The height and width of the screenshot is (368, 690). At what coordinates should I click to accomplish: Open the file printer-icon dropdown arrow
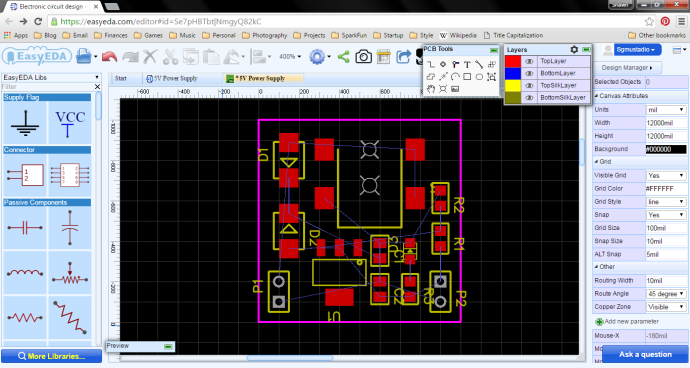click(95, 57)
